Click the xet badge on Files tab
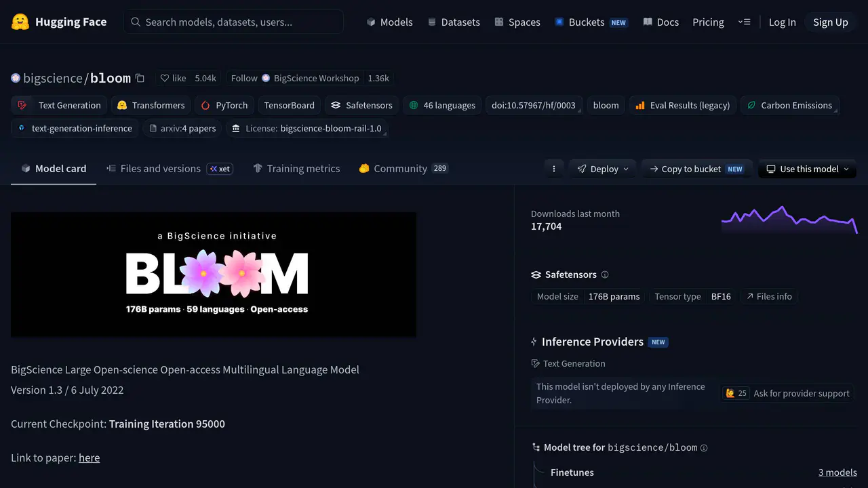Screen dimensions: 868x488 [220, 169]
